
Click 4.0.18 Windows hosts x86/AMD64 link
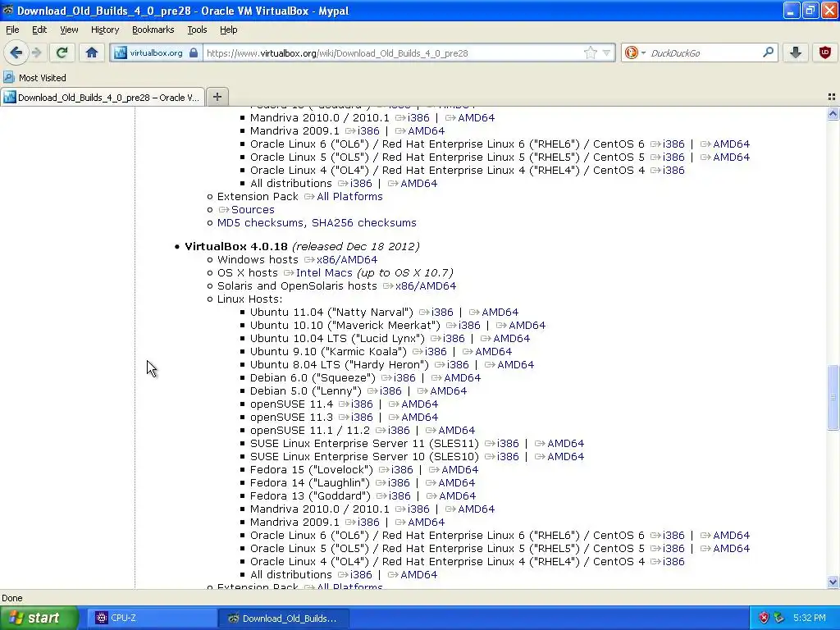[x=347, y=260]
